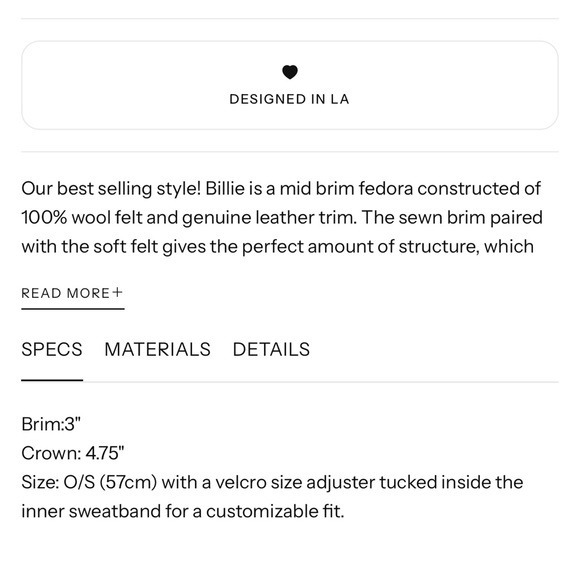This screenshot has height=580, width=580.
Task: Click the active indicator line under SPECS
Action: (x=52, y=380)
